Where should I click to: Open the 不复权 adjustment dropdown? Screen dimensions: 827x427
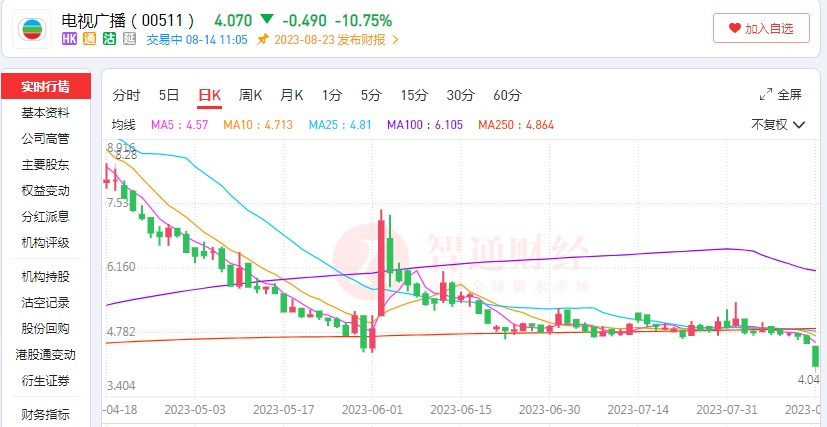pos(778,125)
